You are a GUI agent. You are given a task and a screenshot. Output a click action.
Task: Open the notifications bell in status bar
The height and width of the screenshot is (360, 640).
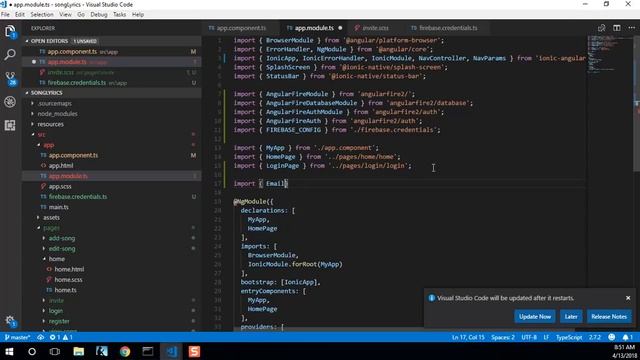tap(627, 337)
